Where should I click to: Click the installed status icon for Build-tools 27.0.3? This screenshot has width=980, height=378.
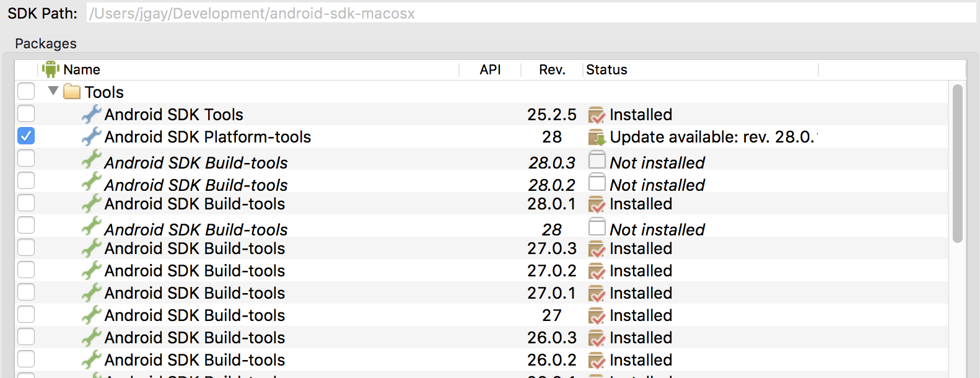pos(597,249)
